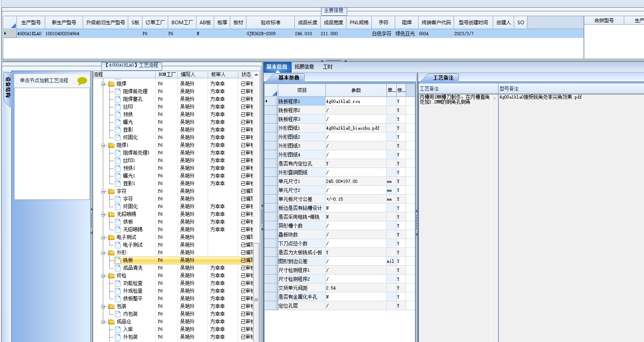Screen dimensions: 644x342
Task: Click document icon beside 外包装
Action: coord(118,337)
